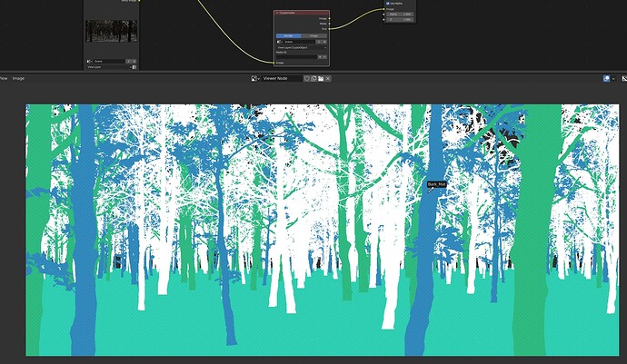Click the add matte eyedropper button beside Matte ID
The image size is (627, 364).
click(320, 57)
